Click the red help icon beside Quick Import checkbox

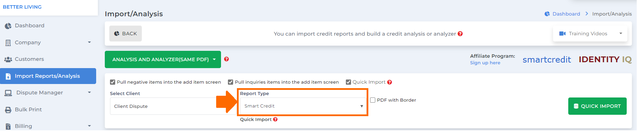coord(389,82)
